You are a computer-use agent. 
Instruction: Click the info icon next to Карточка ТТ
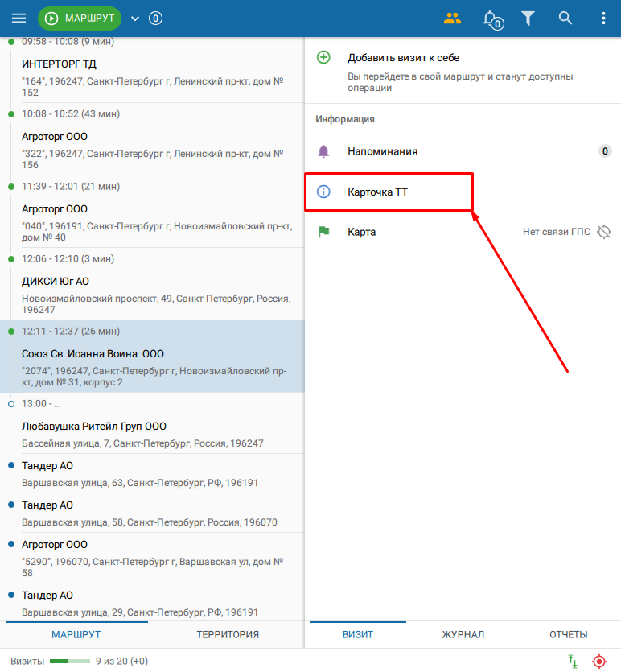click(x=323, y=192)
